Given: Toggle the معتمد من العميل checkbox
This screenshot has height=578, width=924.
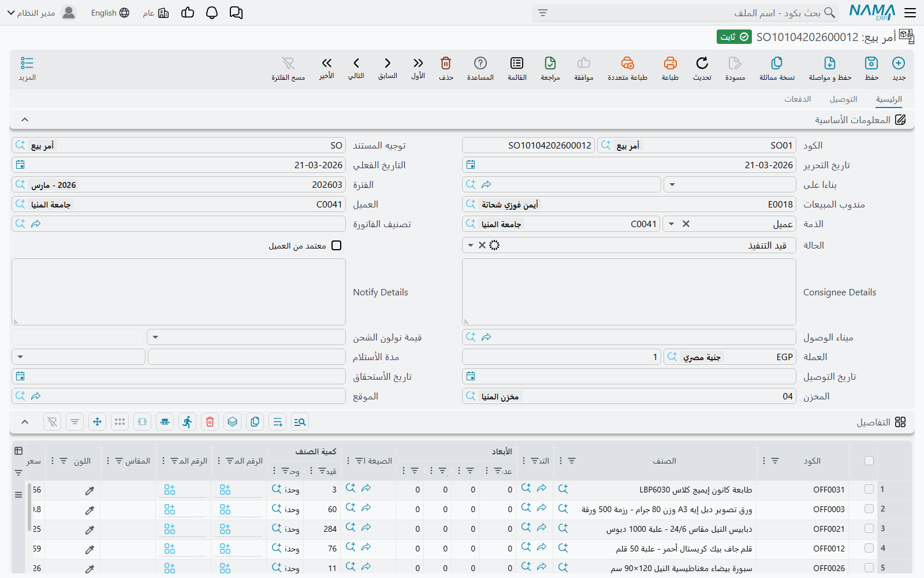Looking at the screenshot, I should click(337, 246).
